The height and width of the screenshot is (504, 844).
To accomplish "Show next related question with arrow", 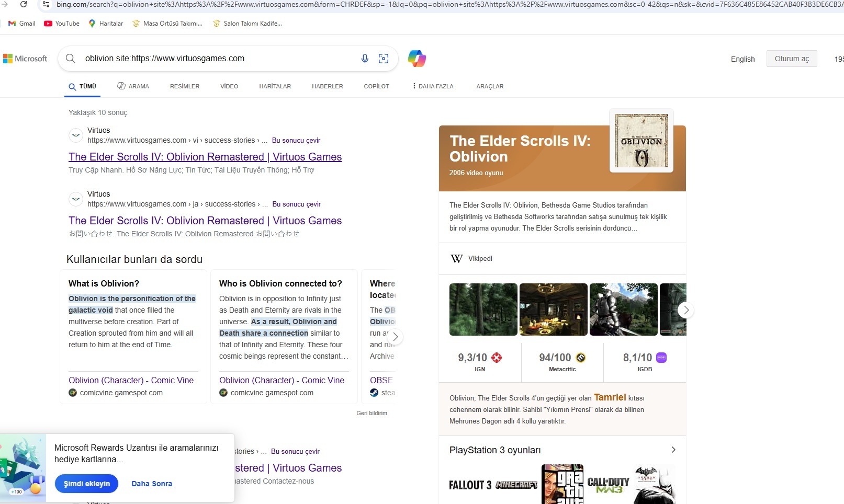I will coord(396,337).
